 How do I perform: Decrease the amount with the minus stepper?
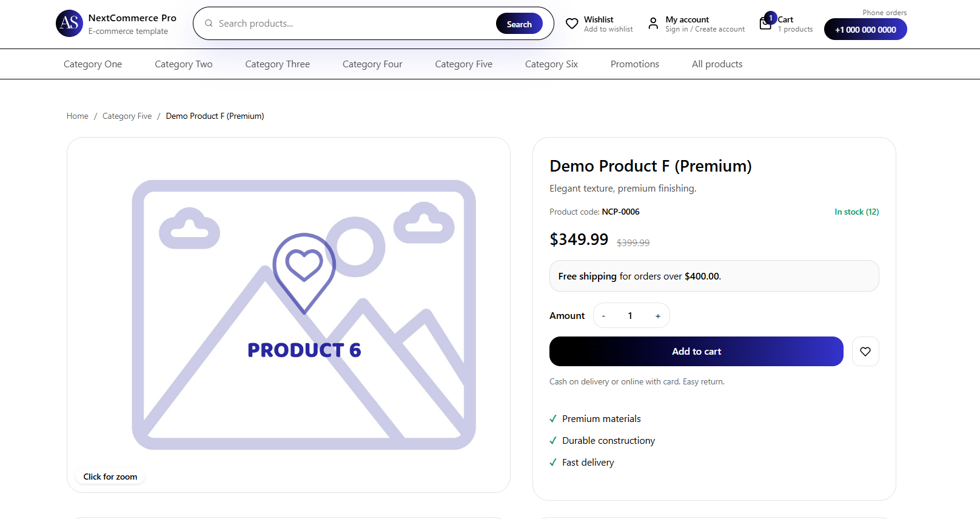(x=603, y=315)
